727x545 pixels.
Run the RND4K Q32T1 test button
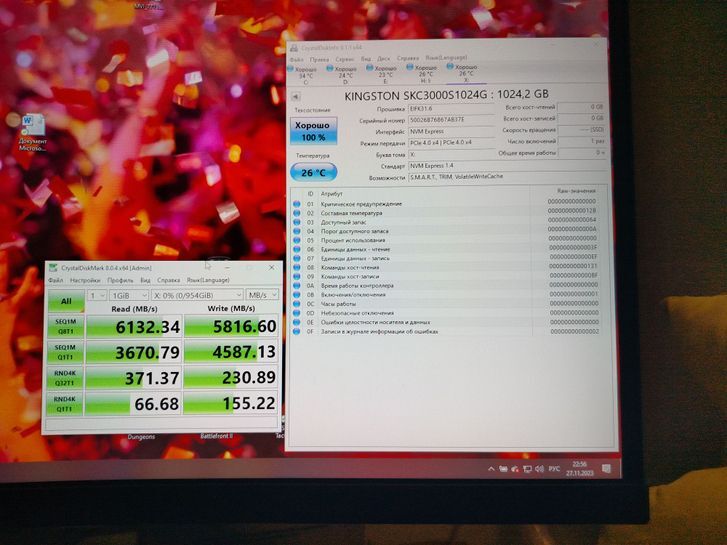tap(65, 378)
